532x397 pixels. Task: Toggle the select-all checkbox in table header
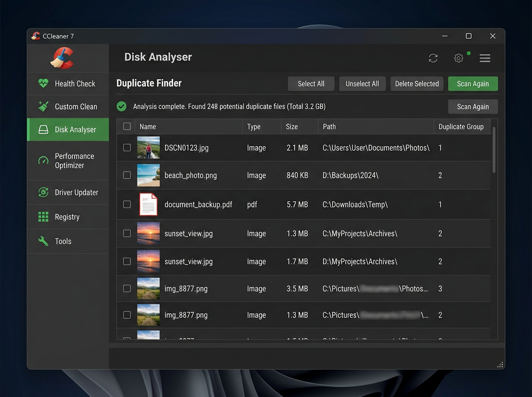pos(127,126)
